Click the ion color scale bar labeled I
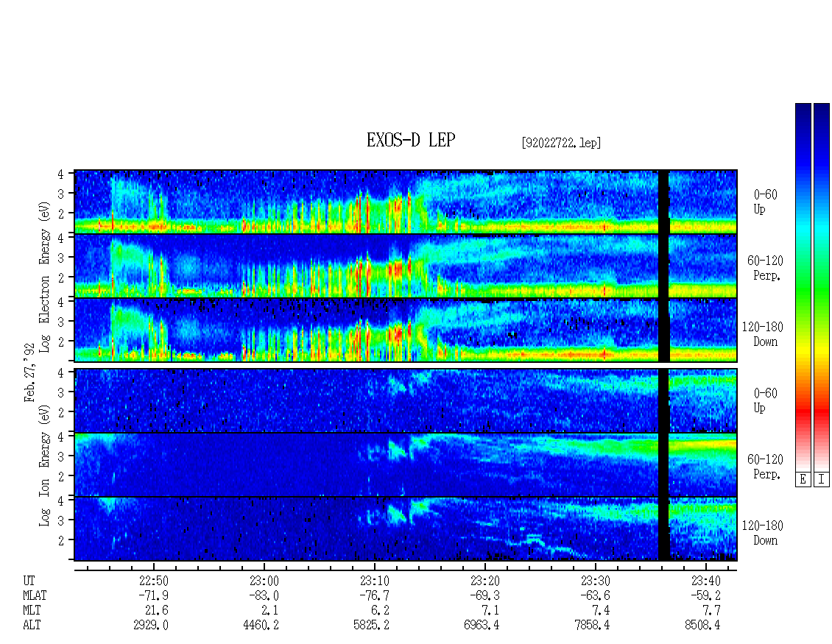 click(x=822, y=287)
